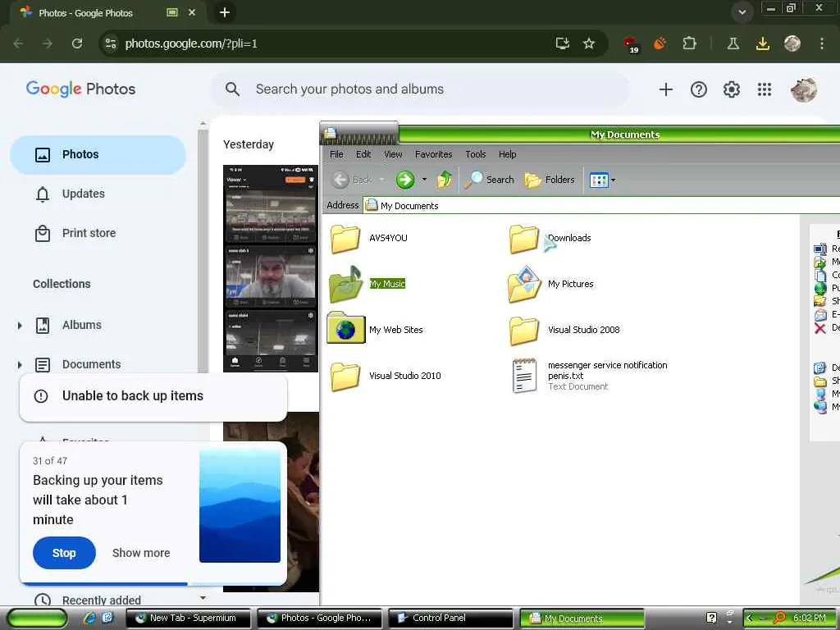Click the red extension icon with badge 19
This screenshot has height=630, width=840.
(631, 44)
